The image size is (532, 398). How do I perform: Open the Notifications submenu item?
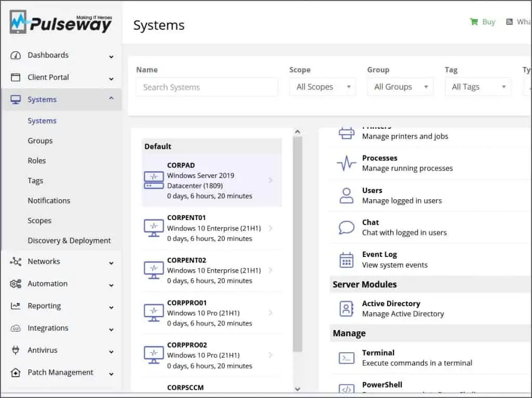[49, 201]
